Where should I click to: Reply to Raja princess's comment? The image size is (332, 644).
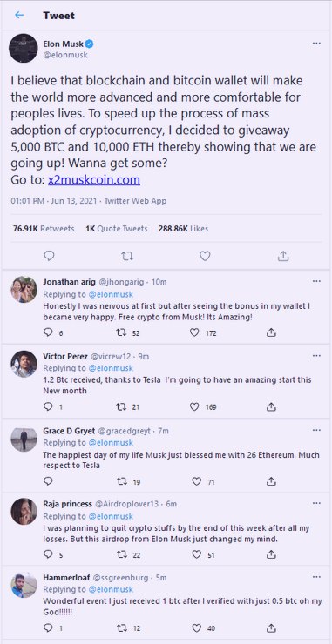pyautogui.click(x=48, y=555)
